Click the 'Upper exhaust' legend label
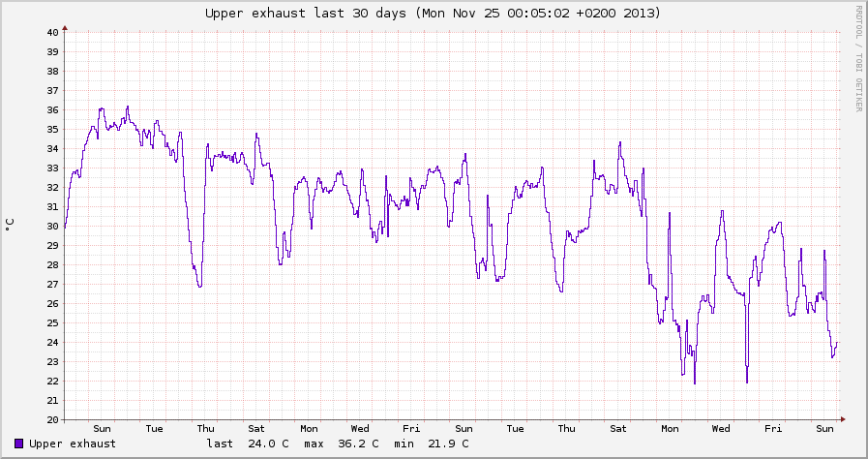868x459 pixels. pos(73,444)
